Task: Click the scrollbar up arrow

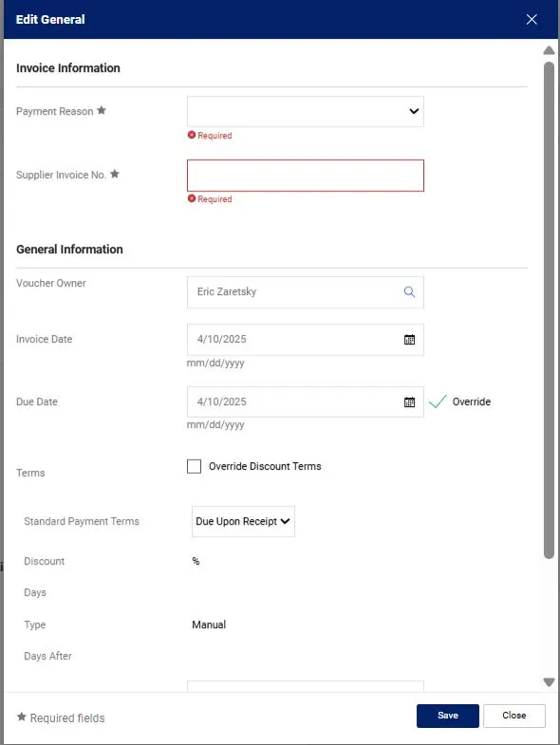Action: pos(549,50)
